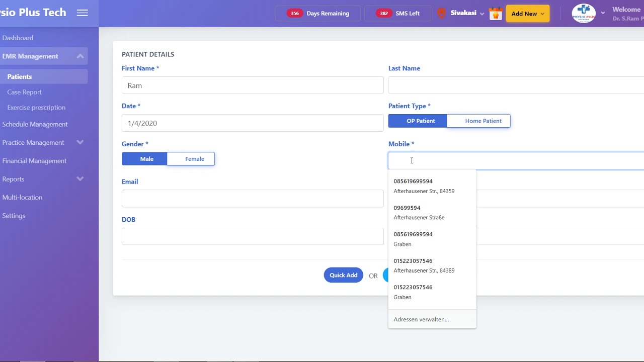
Task: Click the Email input field
Action: click(x=253, y=199)
